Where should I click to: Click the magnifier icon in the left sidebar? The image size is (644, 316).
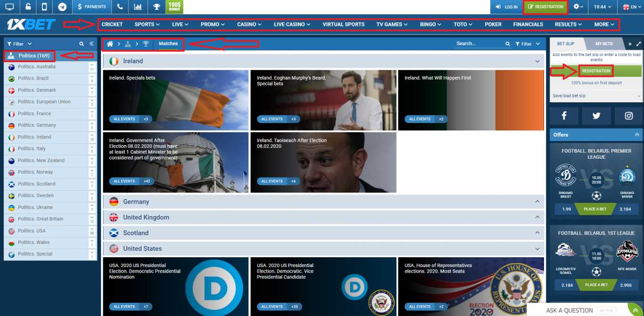pos(82,44)
